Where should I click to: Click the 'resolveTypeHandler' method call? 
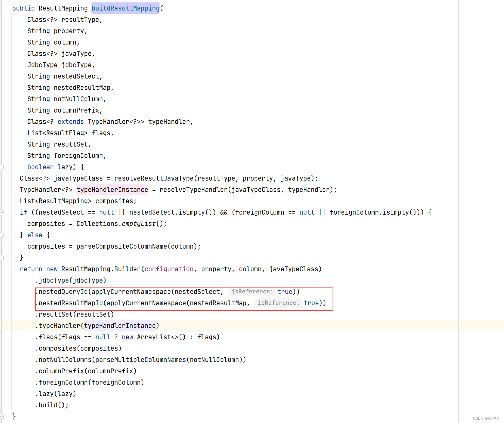coord(194,190)
